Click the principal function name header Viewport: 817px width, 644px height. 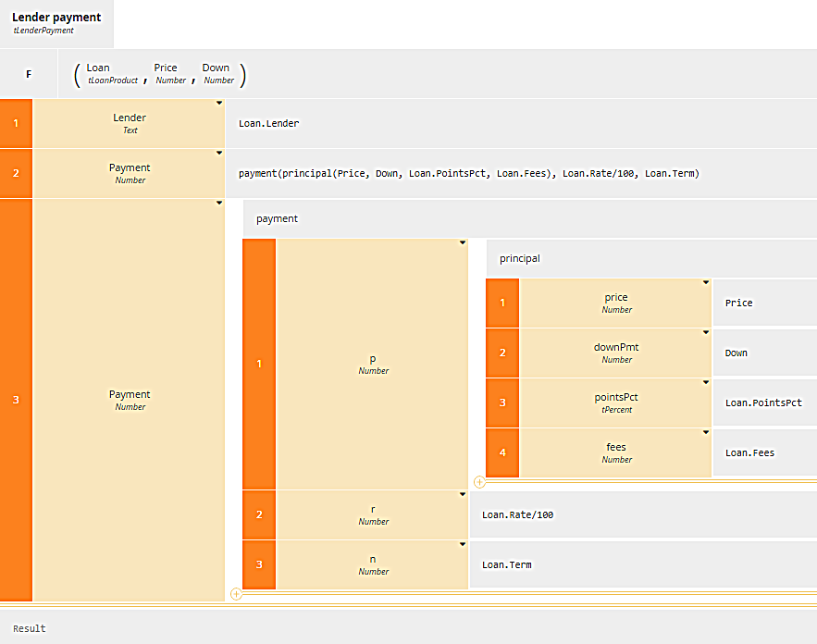point(520,259)
